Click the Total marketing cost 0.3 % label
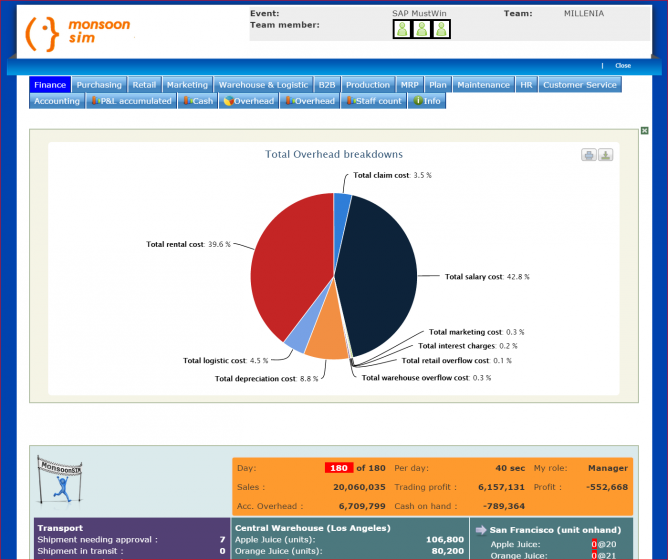The image size is (668, 560). click(476, 332)
